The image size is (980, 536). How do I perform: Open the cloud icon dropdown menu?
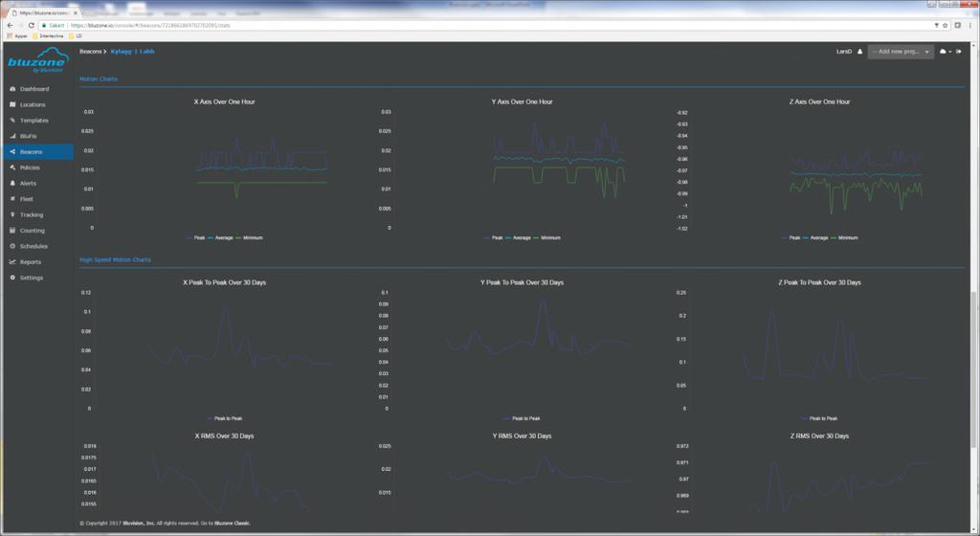(945, 52)
